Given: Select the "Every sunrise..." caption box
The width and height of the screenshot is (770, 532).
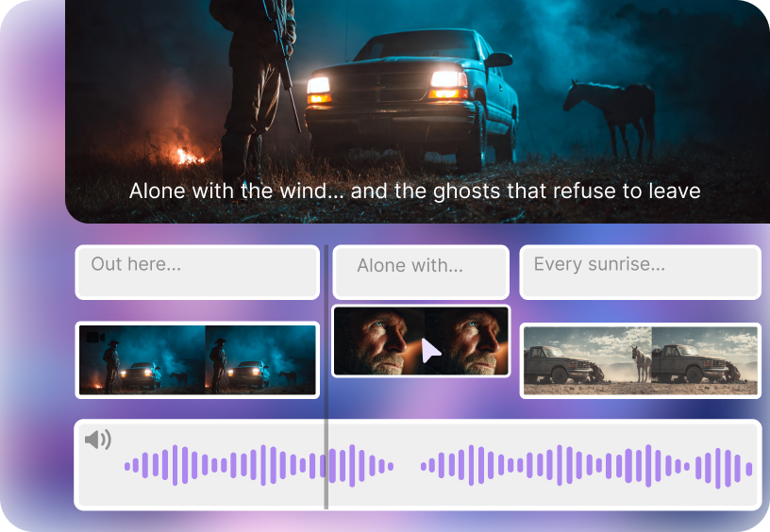Looking at the screenshot, I should click(x=641, y=273).
